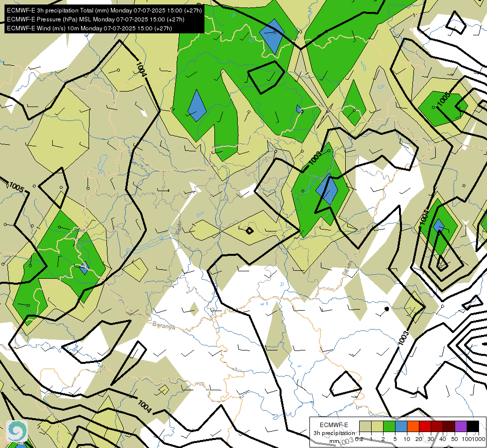The width and height of the screenshot is (487, 448).
Task: Click the small black diamond contour on the map
Action: [x=249, y=230]
